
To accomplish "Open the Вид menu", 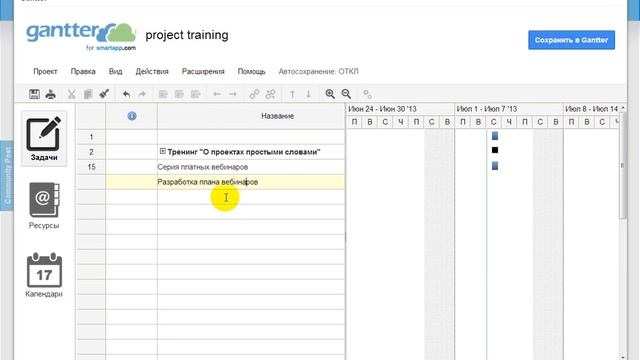I will (x=116, y=71).
